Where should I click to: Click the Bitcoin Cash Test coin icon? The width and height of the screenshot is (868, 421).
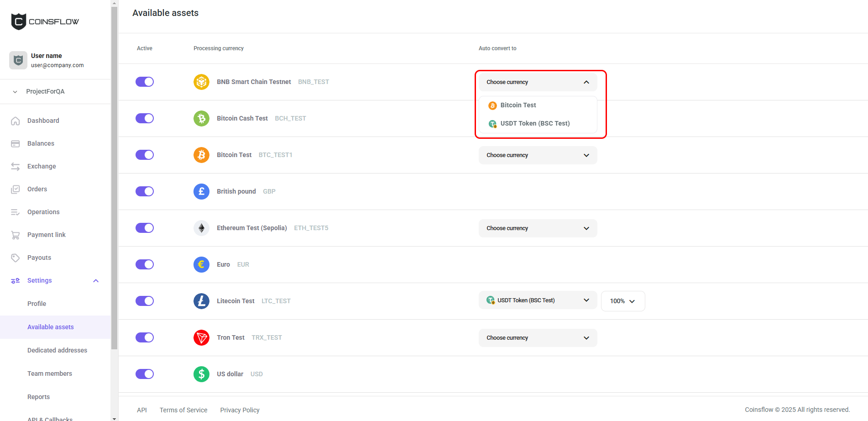(x=201, y=119)
